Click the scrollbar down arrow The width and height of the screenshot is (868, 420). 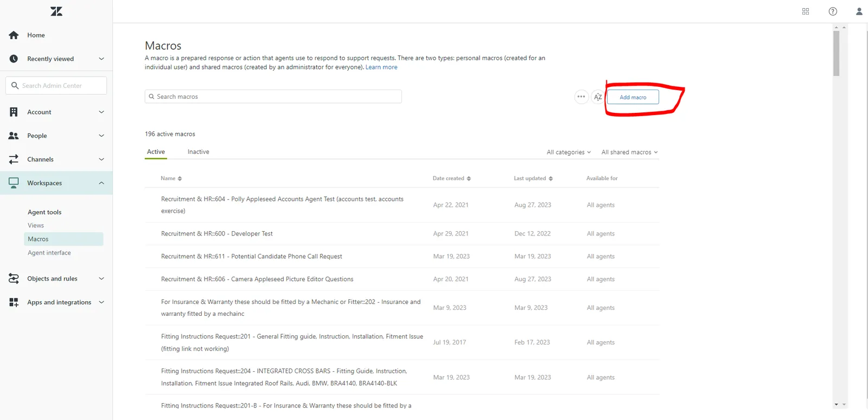[x=837, y=404]
